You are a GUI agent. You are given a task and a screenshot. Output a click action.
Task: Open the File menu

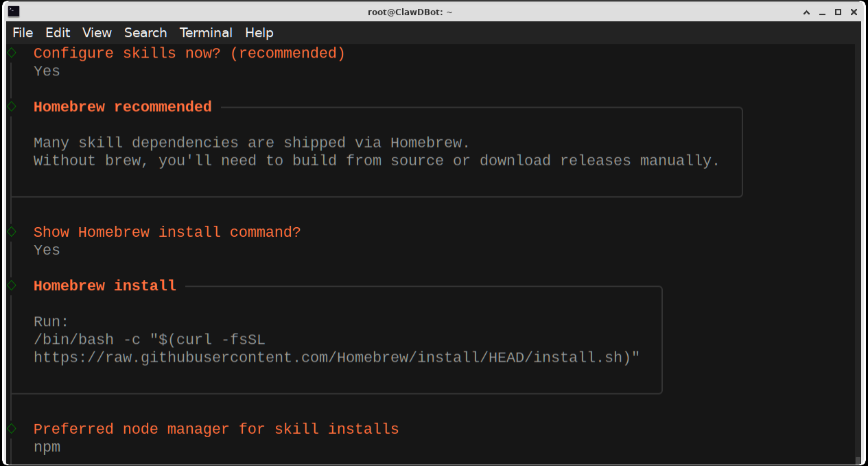point(23,32)
